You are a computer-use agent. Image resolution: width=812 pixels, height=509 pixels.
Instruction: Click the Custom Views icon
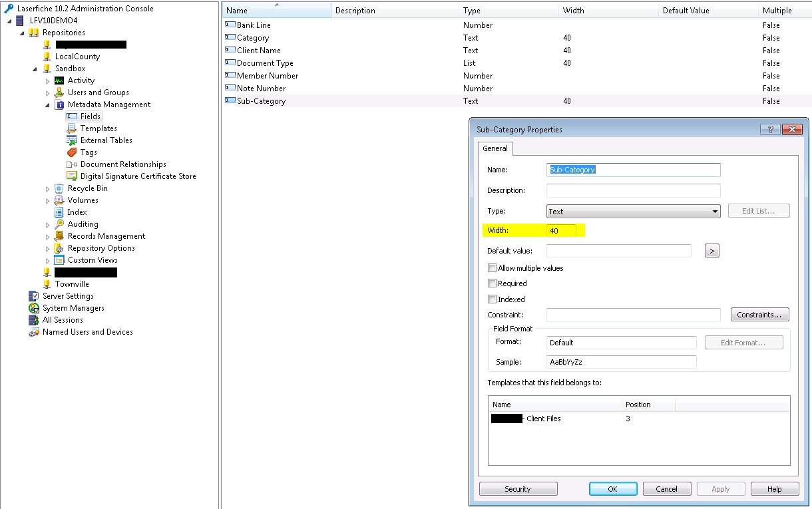coord(59,260)
